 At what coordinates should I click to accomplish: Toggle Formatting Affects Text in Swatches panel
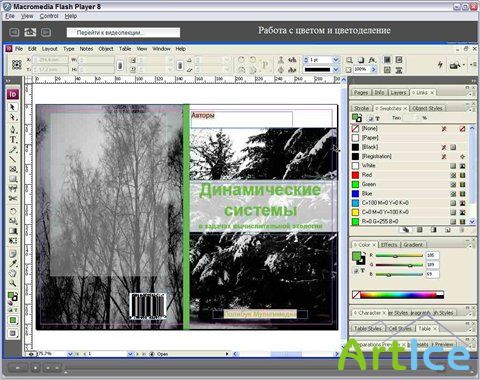378,118
